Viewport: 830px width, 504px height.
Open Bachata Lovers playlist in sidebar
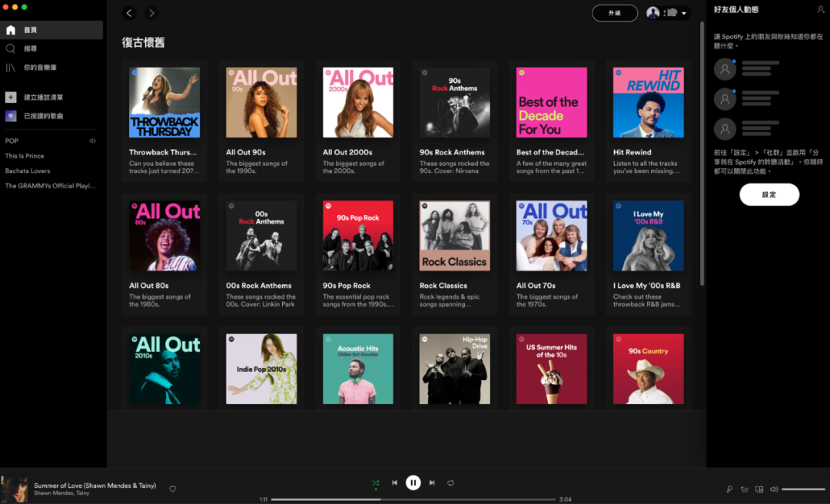28,171
